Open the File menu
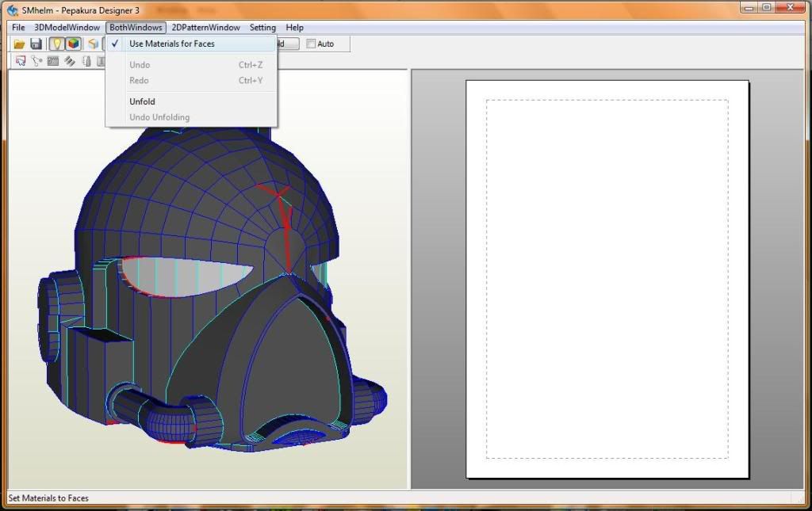This screenshot has height=511, width=812. 18,28
